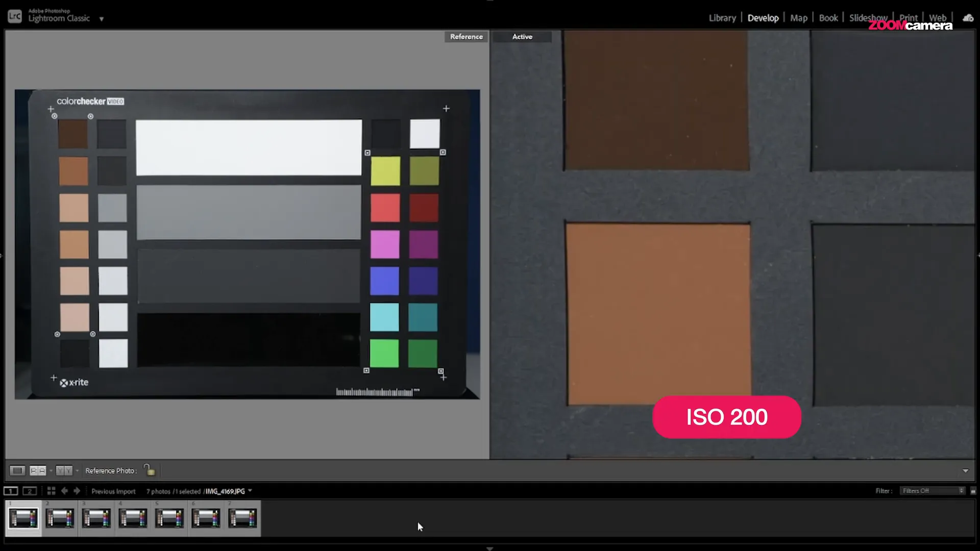Select filmstrip thumbnail 2
Viewport: 980px width, 551px height.
(60, 518)
